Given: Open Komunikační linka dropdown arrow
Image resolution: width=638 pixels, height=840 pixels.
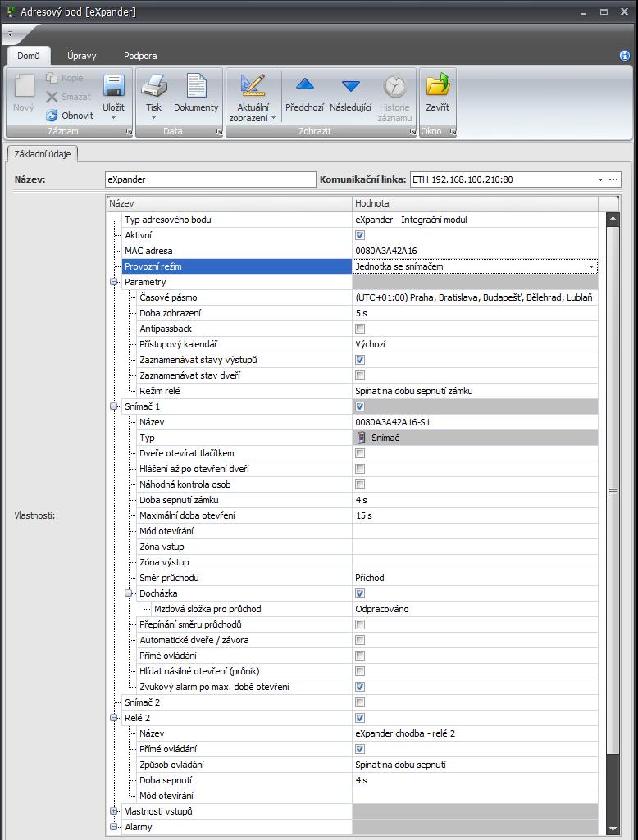Looking at the screenshot, I should point(600,179).
